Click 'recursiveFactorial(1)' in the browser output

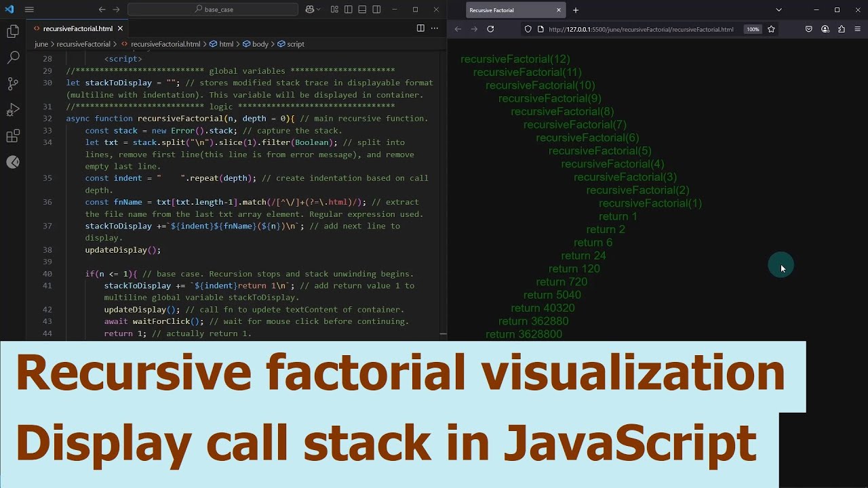(x=650, y=203)
